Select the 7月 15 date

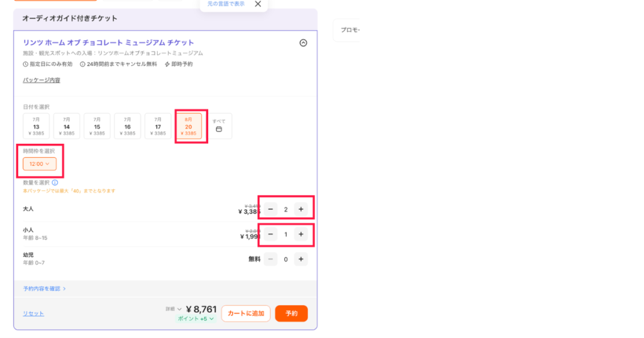click(x=97, y=126)
